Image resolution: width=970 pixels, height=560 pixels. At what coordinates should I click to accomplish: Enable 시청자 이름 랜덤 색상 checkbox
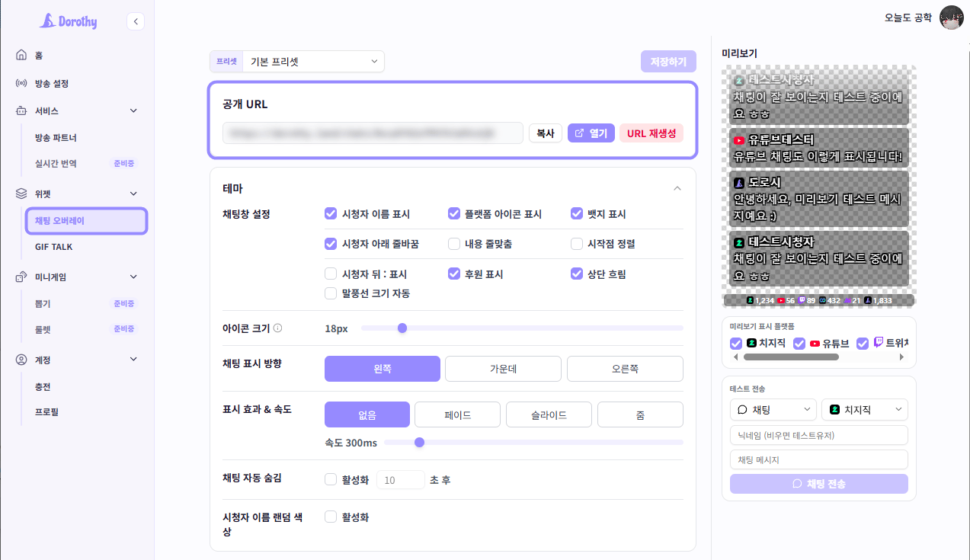pyautogui.click(x=331, y=517)
